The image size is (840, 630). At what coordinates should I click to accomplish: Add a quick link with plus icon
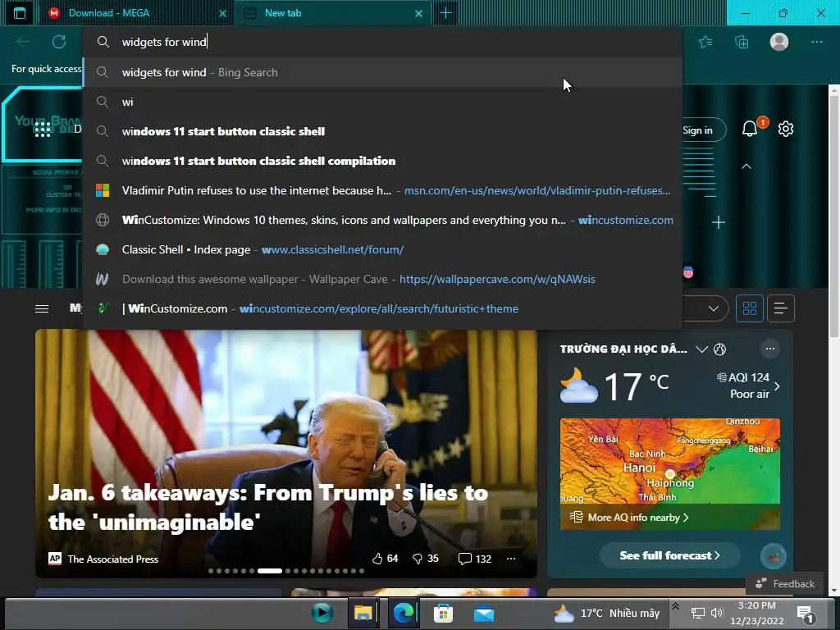719,221
